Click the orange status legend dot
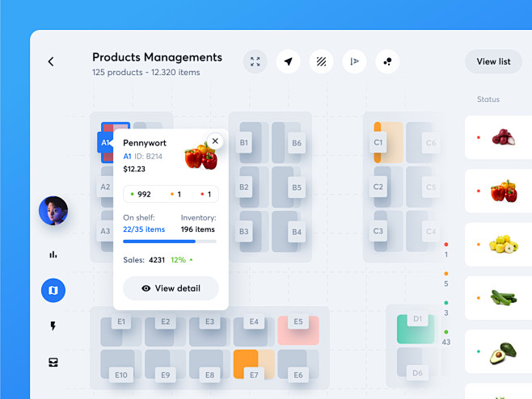 pos(446,274)
